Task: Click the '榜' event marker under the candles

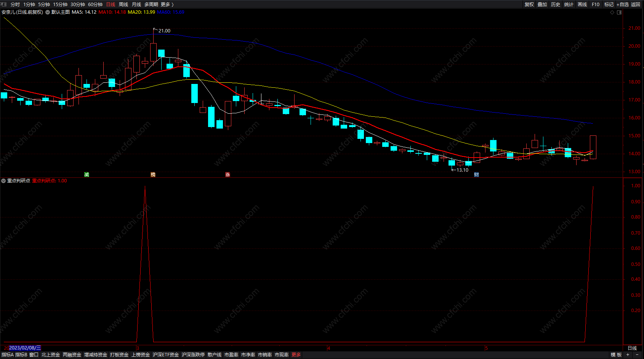Action: pos(153,174)
